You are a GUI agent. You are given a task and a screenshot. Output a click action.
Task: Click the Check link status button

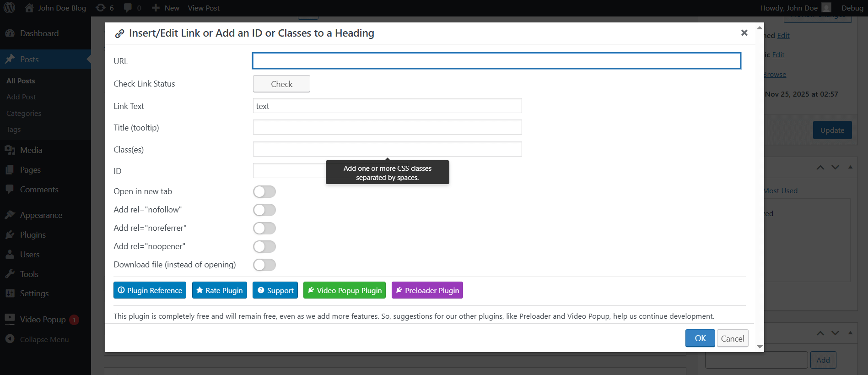pyautogui.click(x=281, y=84)
